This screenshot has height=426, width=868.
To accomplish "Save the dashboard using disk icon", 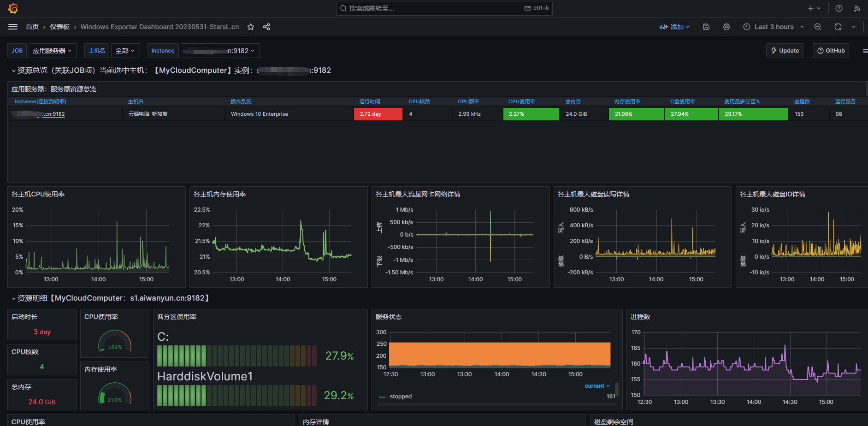I will [706, 27].
